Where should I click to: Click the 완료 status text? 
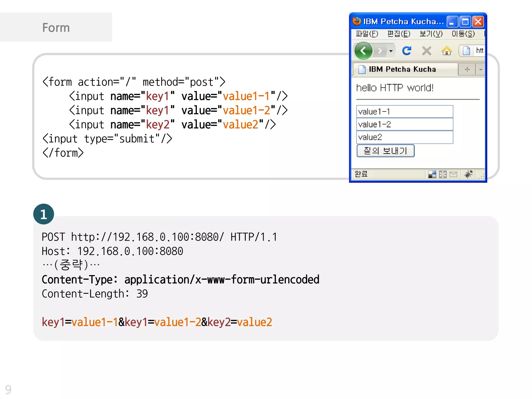pos(361,174)
